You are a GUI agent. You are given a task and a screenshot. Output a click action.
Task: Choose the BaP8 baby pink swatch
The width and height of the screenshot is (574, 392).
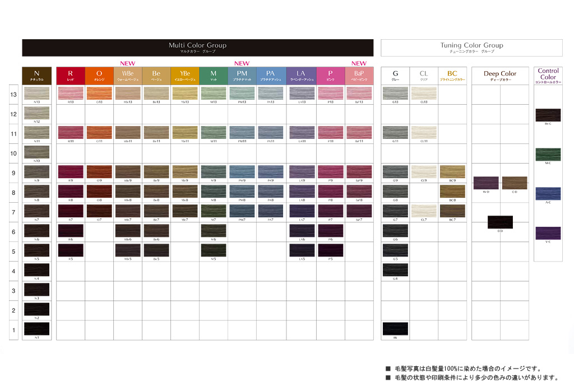tap(359, 191)
